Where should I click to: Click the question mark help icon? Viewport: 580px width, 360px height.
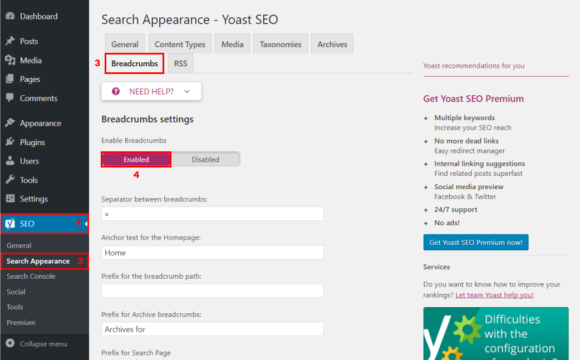pyautogui.click(x=116, y=91)
